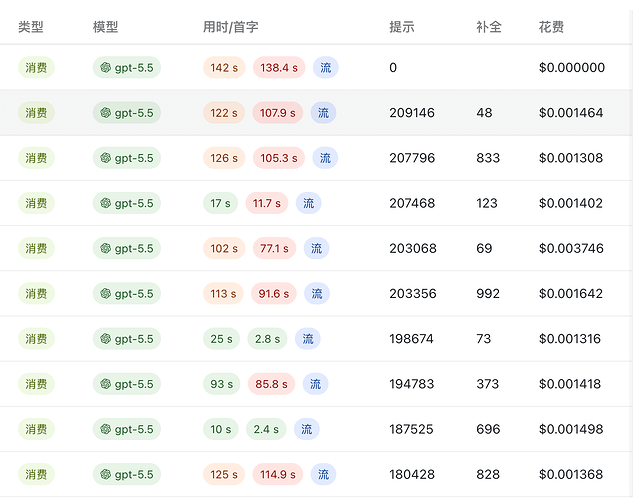Screen dimensions: 633x500
Task: Click the 流 stream tag in the 25 s row
Action: coord(308,339)
